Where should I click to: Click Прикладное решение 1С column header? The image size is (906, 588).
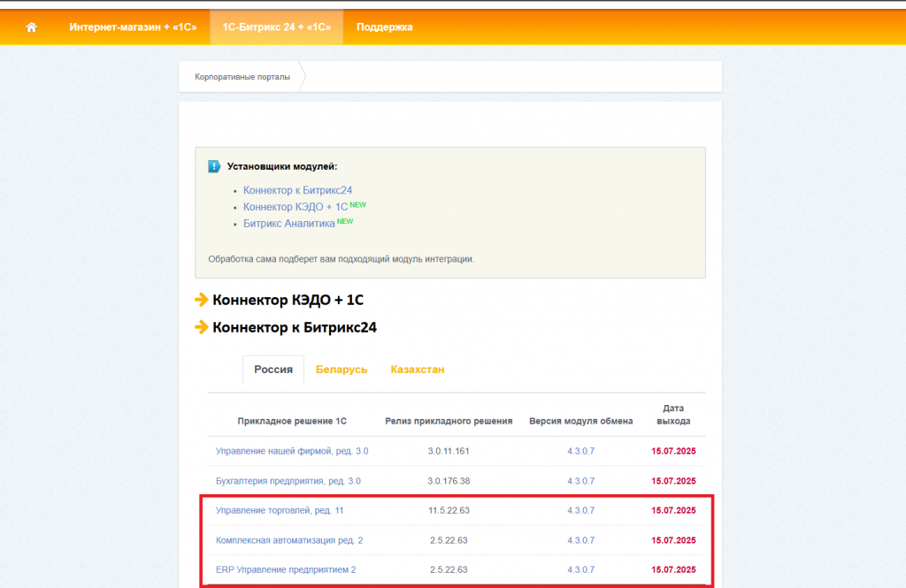pos(292,421)
